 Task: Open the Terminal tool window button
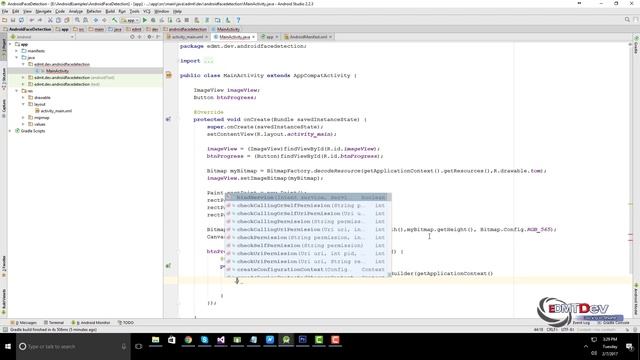pos(54,323)
